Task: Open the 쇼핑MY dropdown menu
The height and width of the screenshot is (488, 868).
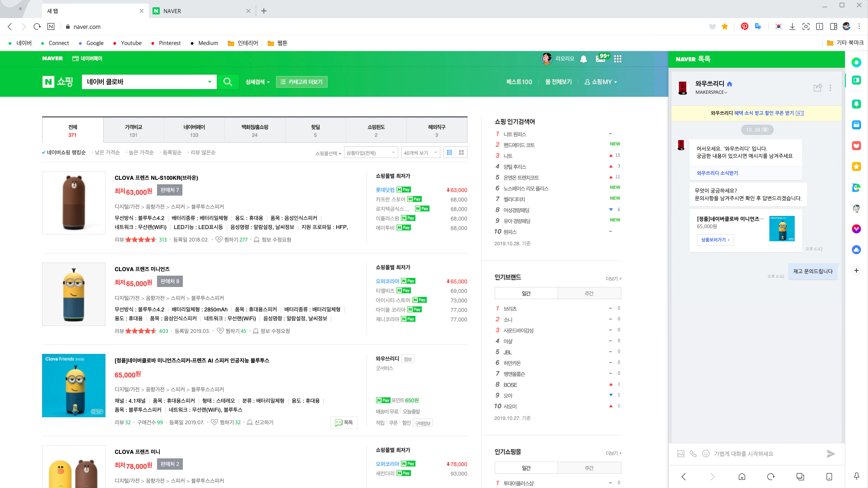Action: point(601,82)
